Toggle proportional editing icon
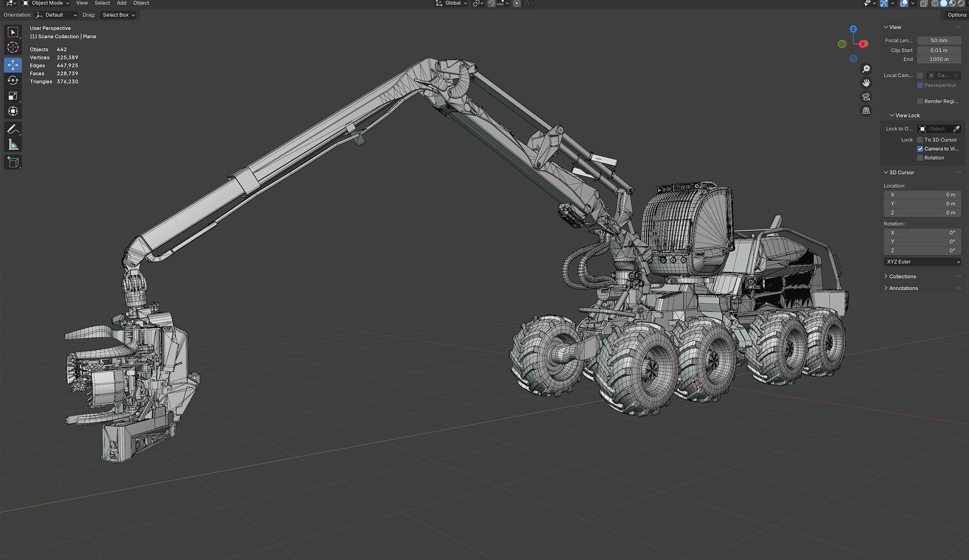This screenshot has height=560, width=969. (517, 3)
